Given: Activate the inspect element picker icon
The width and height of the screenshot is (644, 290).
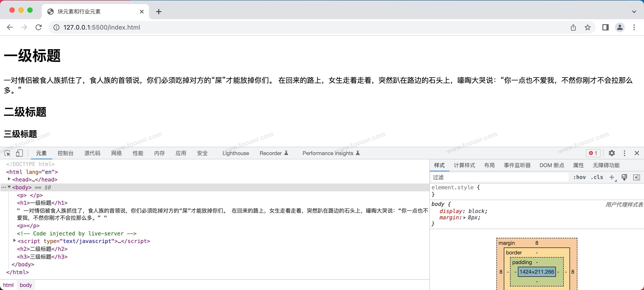Looking at the screenshot, I should click(x=8, y=153).
